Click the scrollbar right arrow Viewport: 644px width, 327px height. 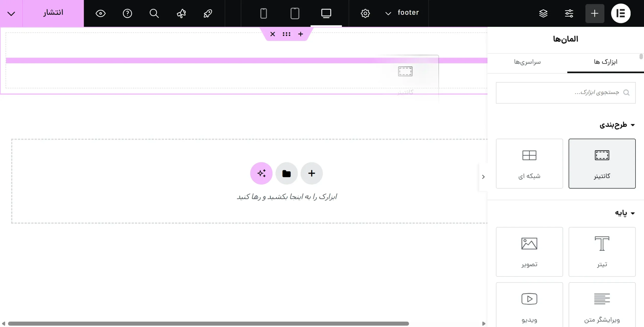pos(484,324)
